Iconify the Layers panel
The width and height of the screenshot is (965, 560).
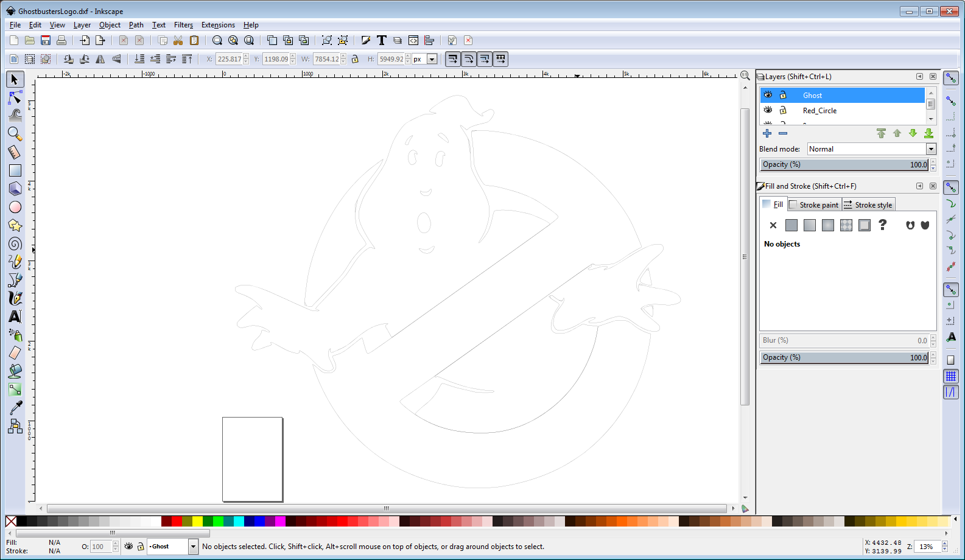919,77
